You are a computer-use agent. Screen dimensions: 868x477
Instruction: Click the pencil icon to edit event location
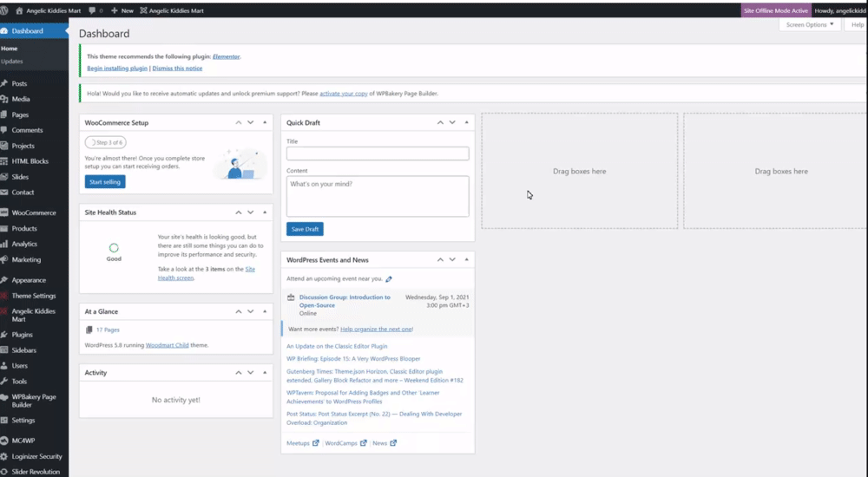pyautogui.click(x=389, y=279)
